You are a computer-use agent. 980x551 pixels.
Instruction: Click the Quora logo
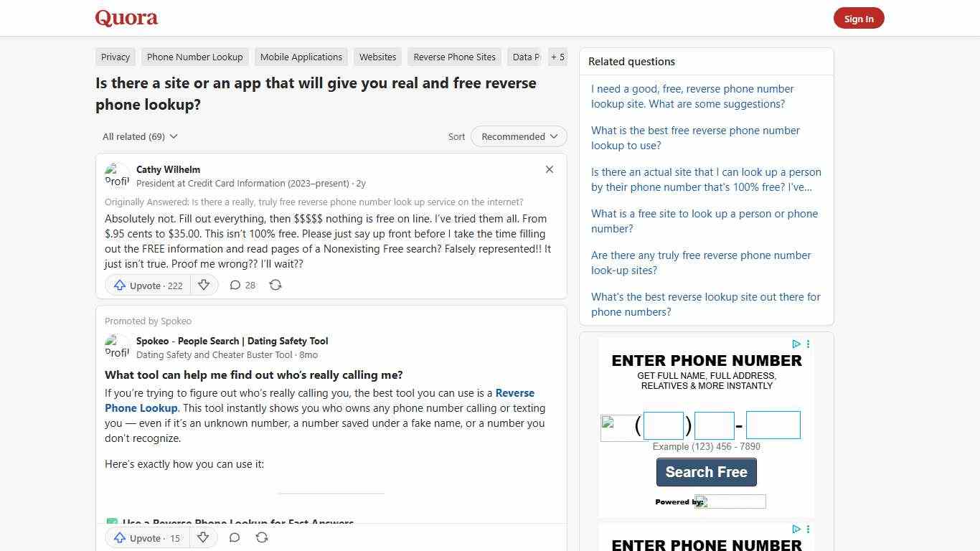[126, 17]
